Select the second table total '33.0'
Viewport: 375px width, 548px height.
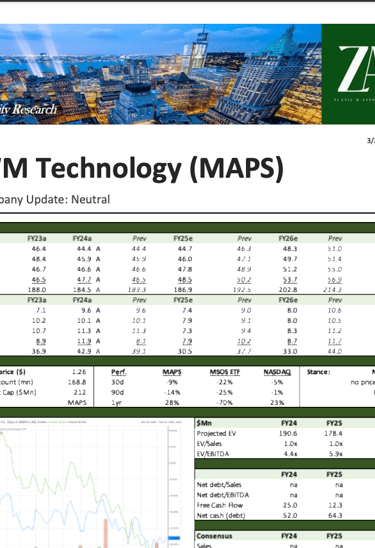coord(290,351)
